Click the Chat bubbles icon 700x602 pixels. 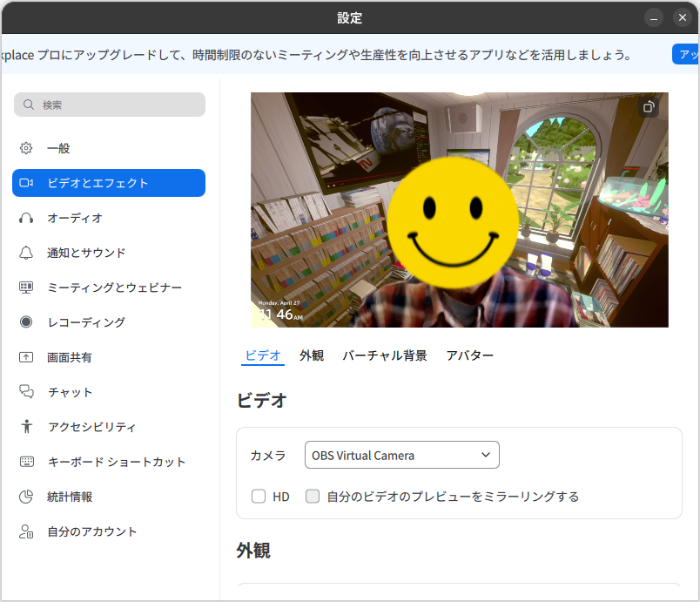(26, 392)
